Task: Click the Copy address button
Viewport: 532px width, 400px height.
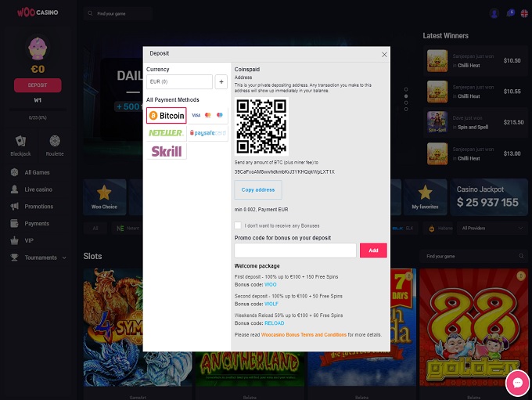Action: 257,189
